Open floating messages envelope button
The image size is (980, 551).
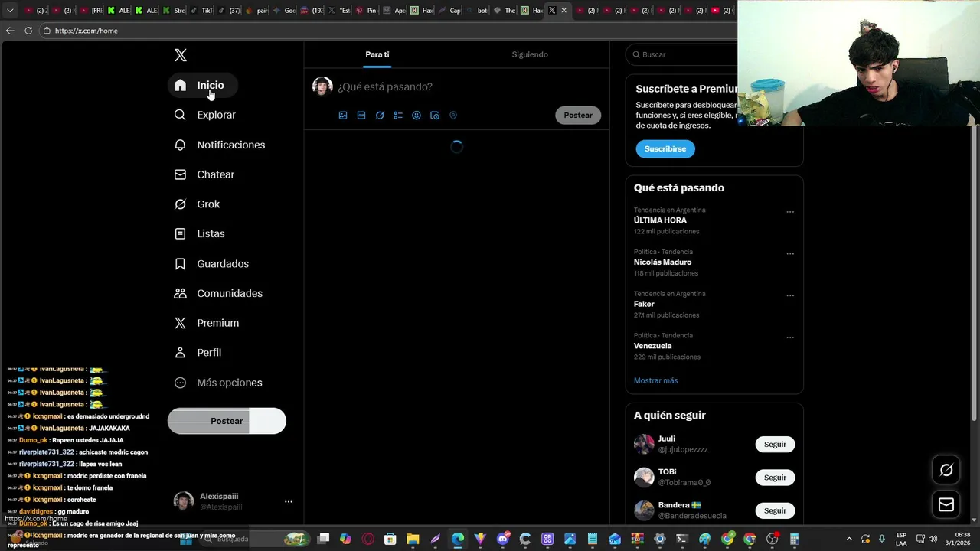(x=946, y=504)
